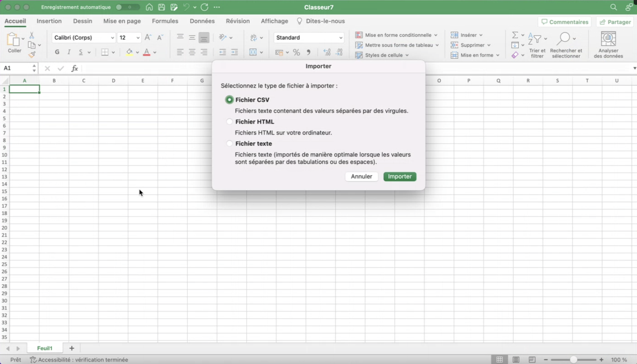The image size is (637, 364).
Task: Open the Supprimer dropdown
Action: 471,45
